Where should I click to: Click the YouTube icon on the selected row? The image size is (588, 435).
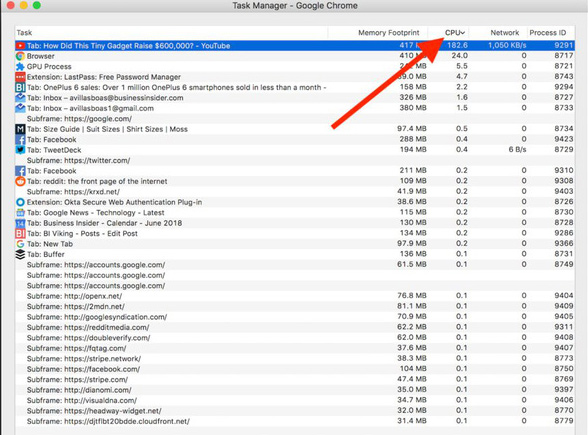20,46
